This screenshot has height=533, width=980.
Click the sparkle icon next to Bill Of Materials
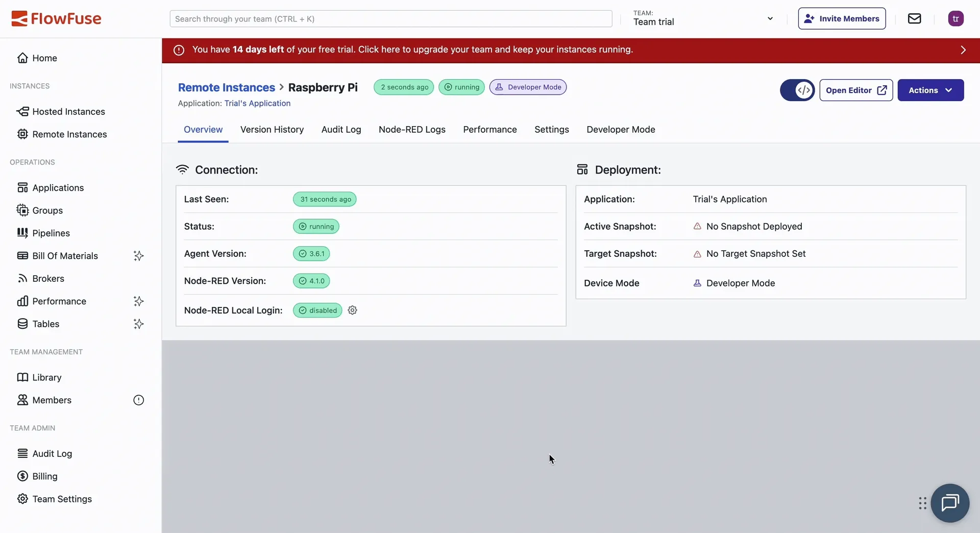click(x=138, y=256)
